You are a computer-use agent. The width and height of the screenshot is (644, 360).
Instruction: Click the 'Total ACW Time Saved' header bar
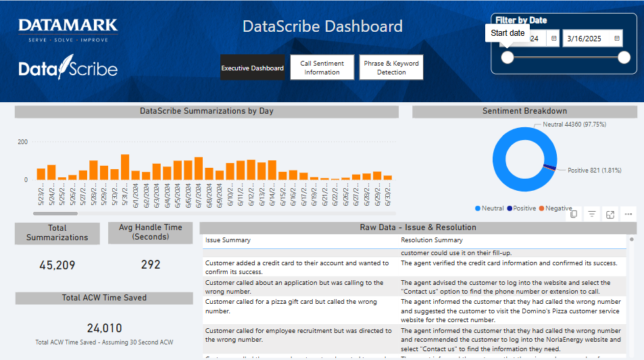[104, 298]
